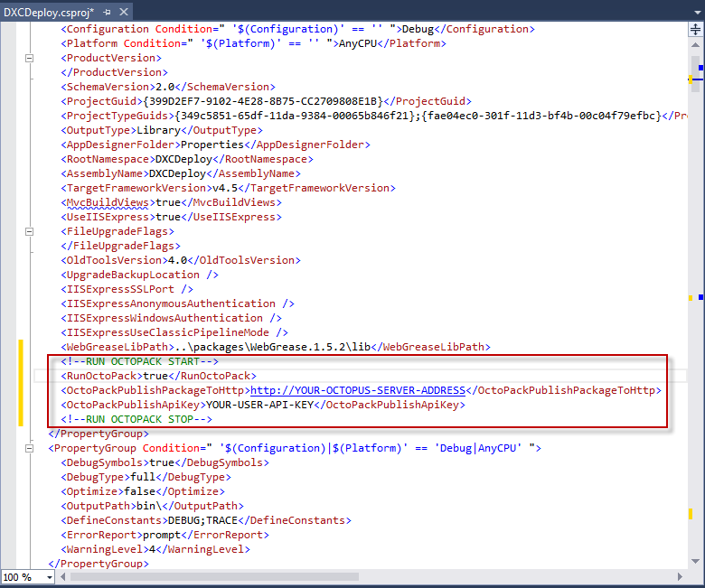Image resolution: width=705 pixels, height=588 pixels.
Task: Click the WebGreaseLibPath element line
Action: point(271,347)
